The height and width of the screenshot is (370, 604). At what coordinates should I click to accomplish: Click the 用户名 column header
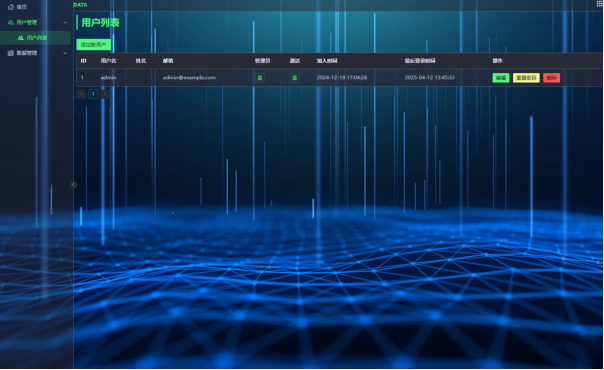pos(108,61)
